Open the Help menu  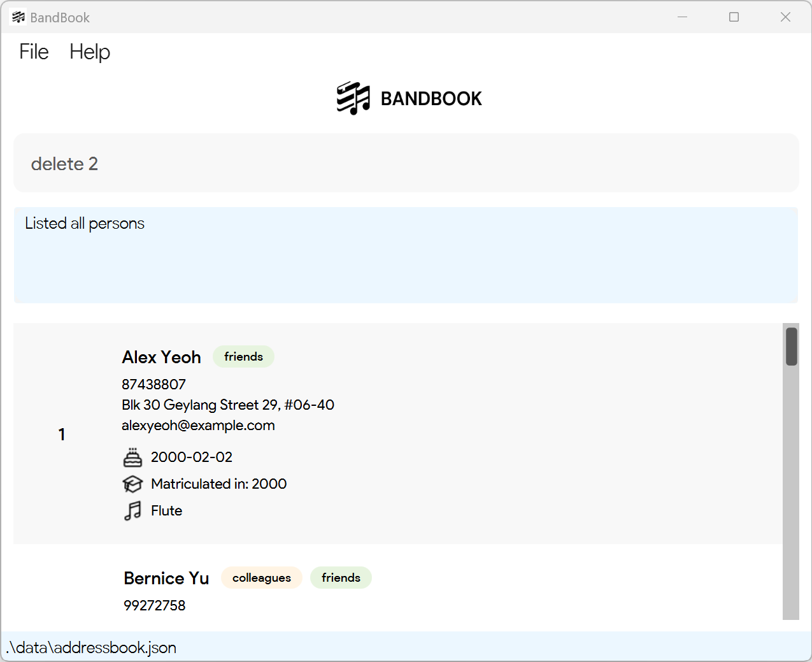[90, 52]
